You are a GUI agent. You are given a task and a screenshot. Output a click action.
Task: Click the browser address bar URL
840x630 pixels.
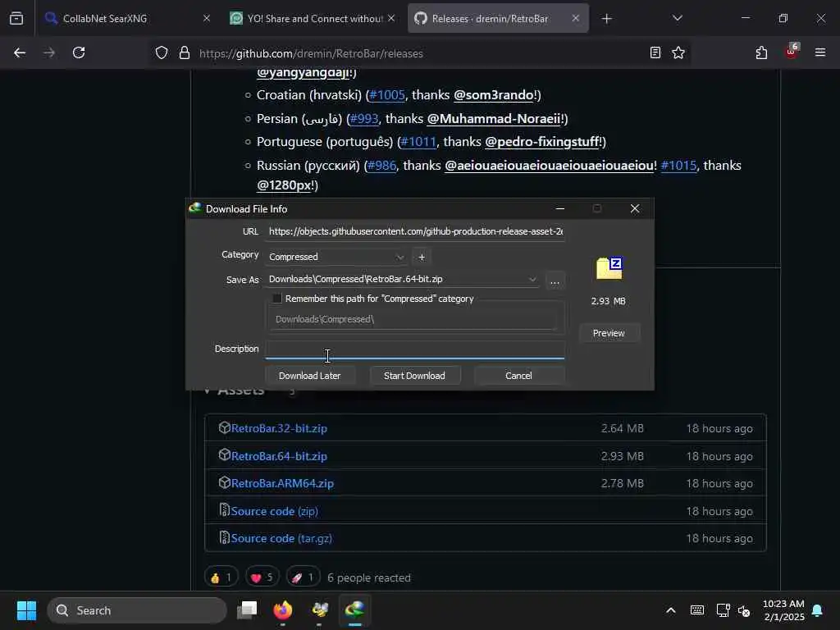click(311, 53)
